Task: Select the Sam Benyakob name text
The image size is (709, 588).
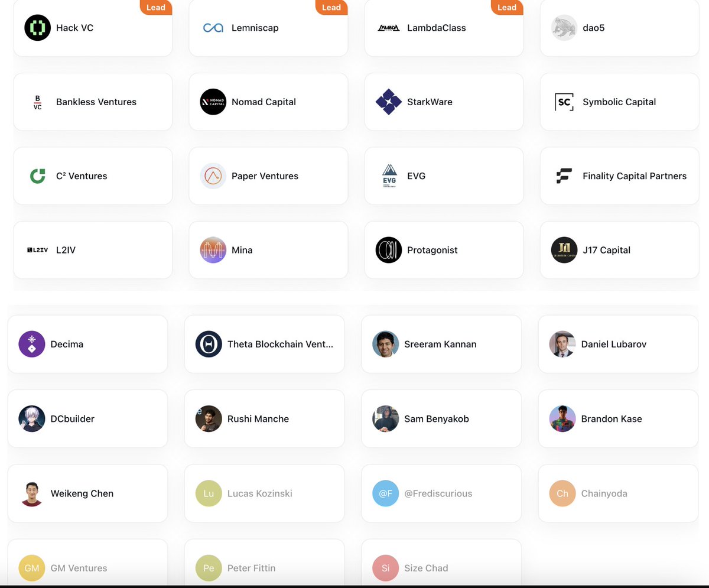Action: (437, 418)
